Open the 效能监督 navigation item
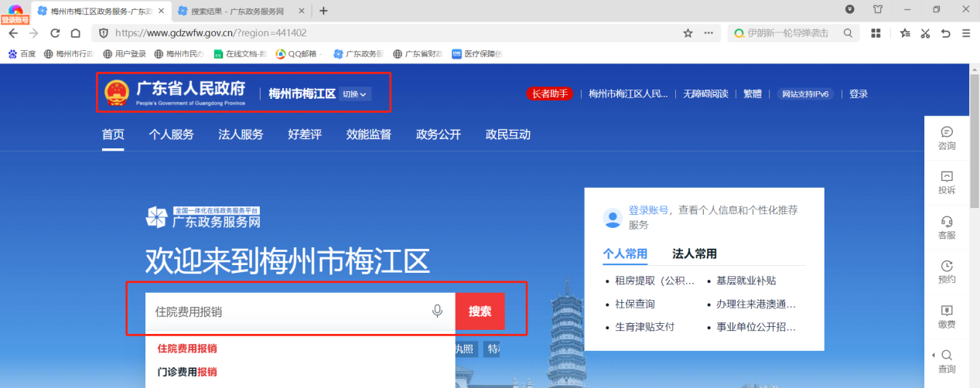 pos(369,134)
